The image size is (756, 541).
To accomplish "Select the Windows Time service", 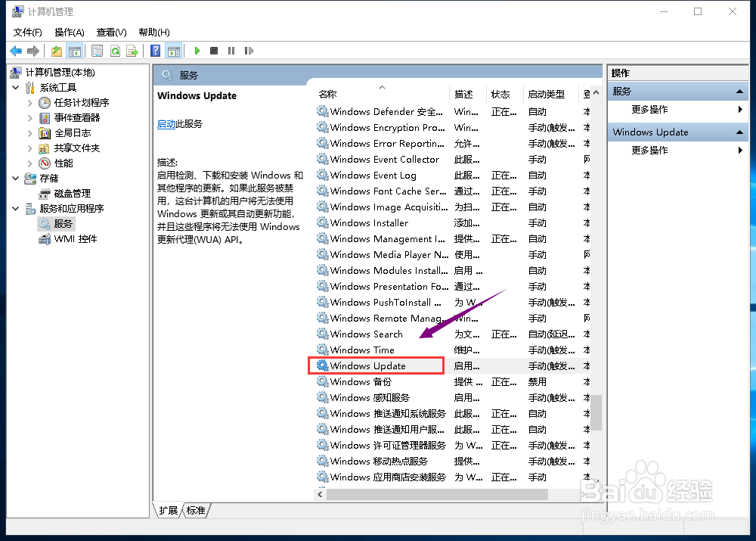I will point(453,350).
